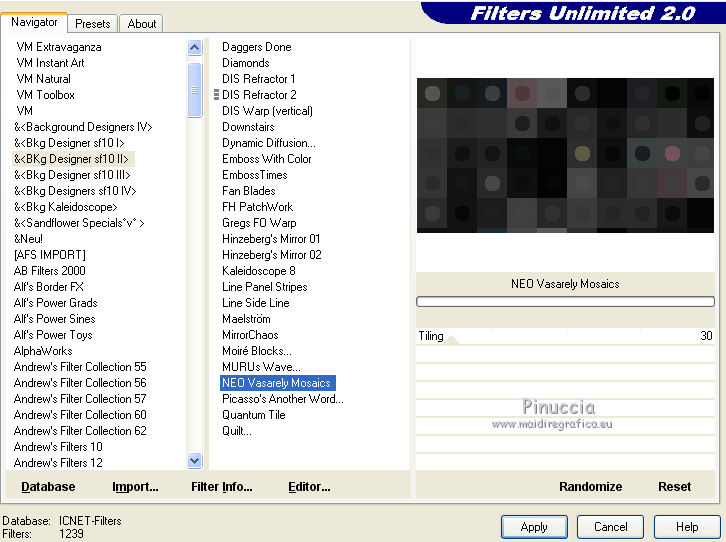726x542 pixels.
Task: Choose Picasso's Another Word... filter
Action: pos(282,399)
